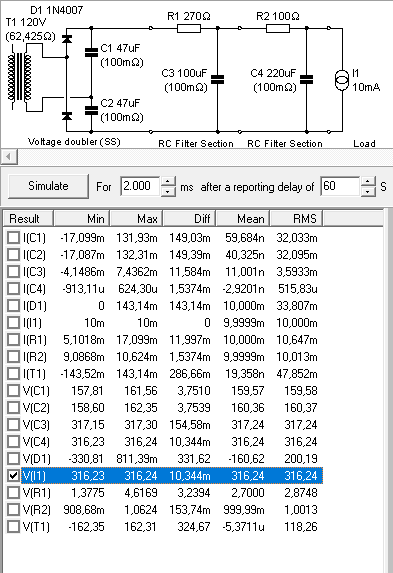Enable the V(R2) result checkbox
This screenshot has width=393, height=573.
point(14,510)
